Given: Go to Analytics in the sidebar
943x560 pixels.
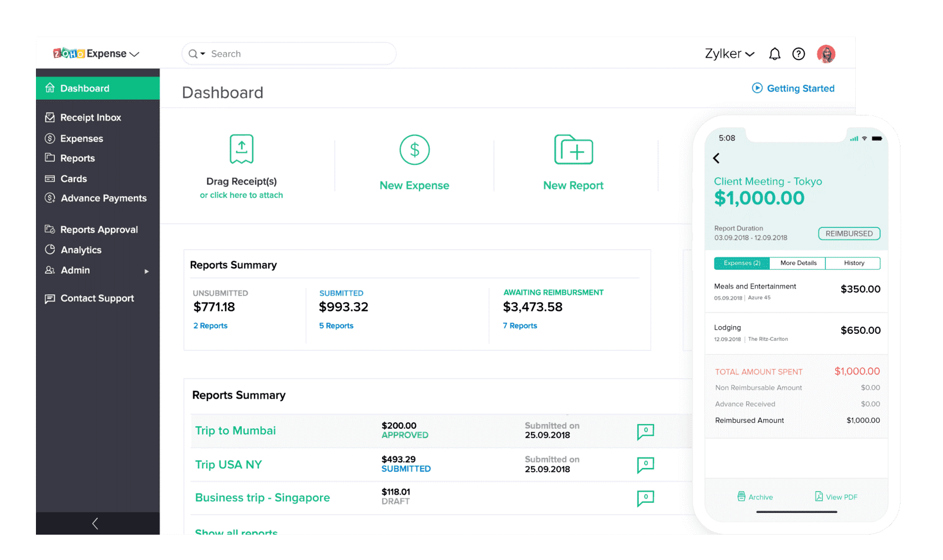Looking at the screenshot, I should [81, 250].
